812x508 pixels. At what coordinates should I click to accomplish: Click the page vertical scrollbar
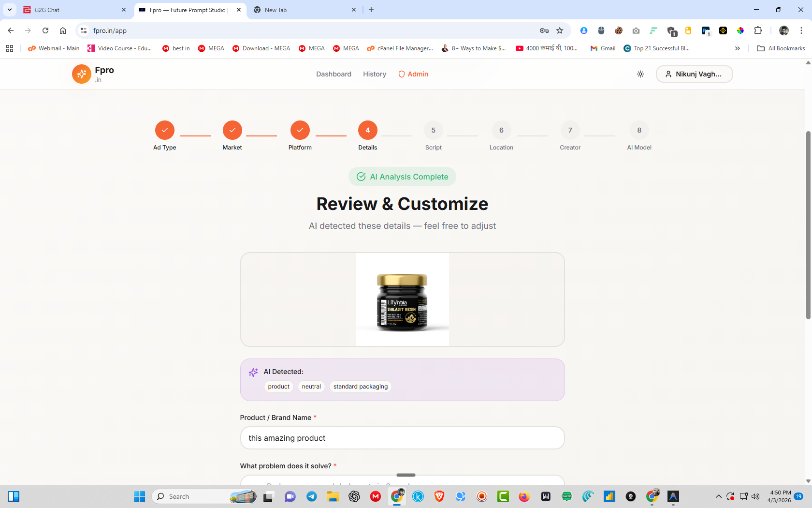(808, 225)
